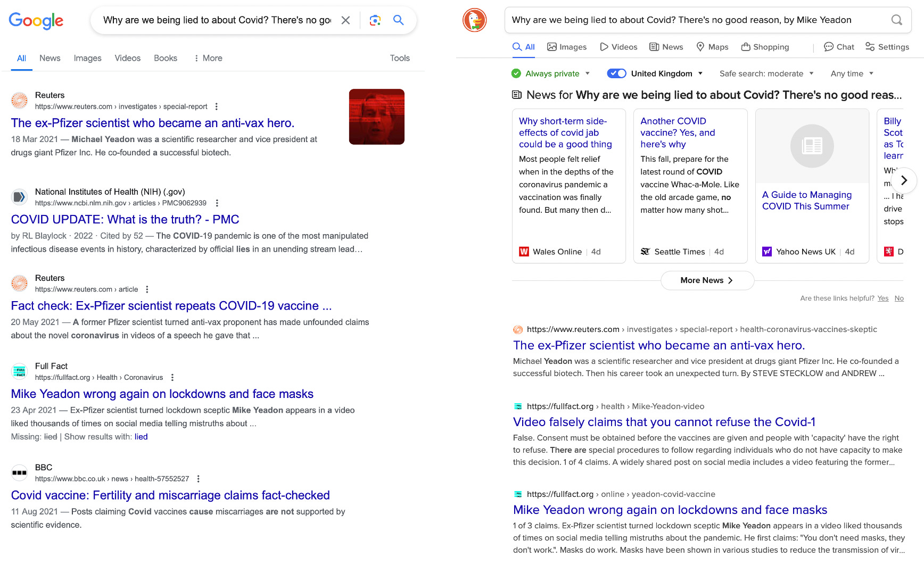
Task: Click the DuckDuckGo search magnifier icon
Action: pyautogui.click(x=897, y=20)
